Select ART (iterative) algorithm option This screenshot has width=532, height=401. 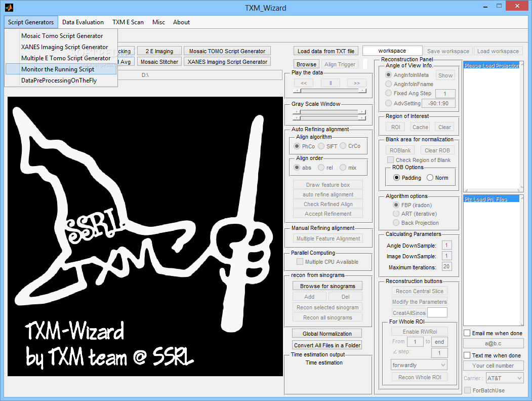click(x=396, y=214)
